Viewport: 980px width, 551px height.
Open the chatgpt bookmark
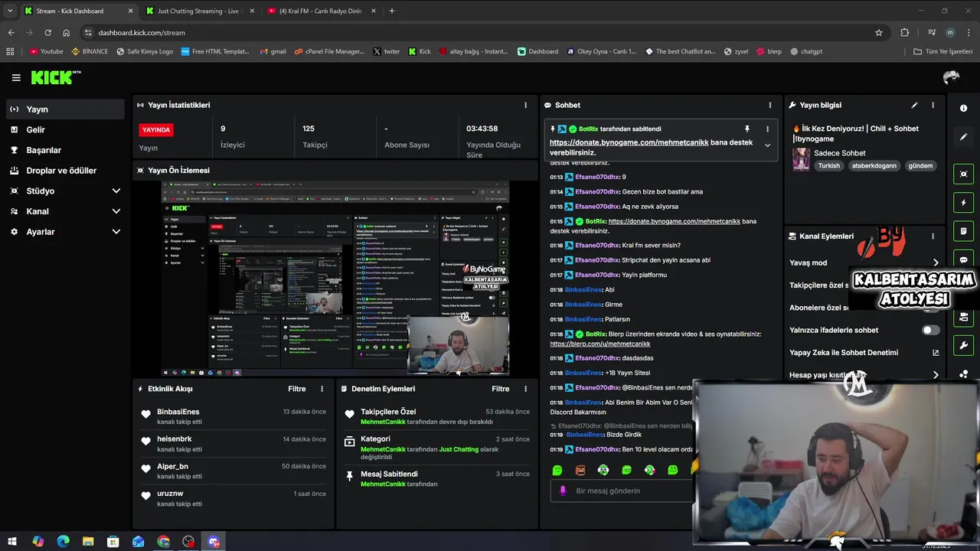(806, 51)
